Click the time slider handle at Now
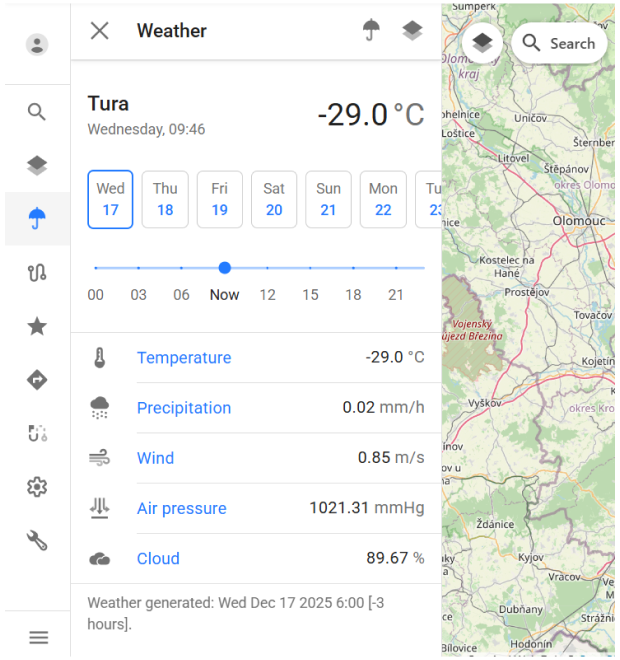Screen dimensions: 620x660 (x=225, y=268)
